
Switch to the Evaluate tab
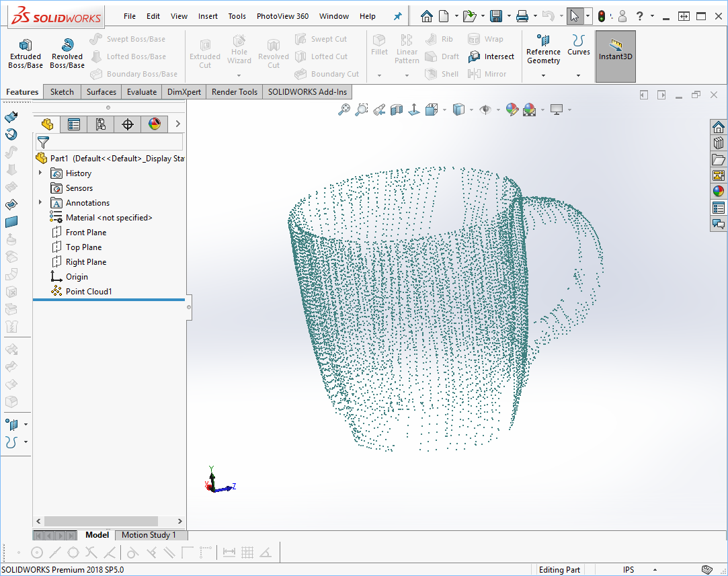coord(141,92)
